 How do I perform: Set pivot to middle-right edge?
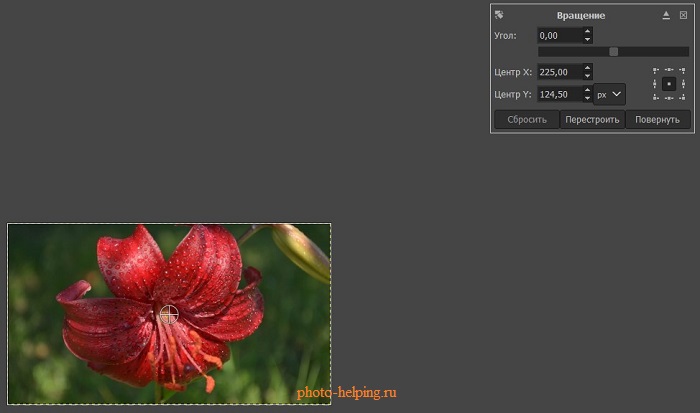point(683,84)
